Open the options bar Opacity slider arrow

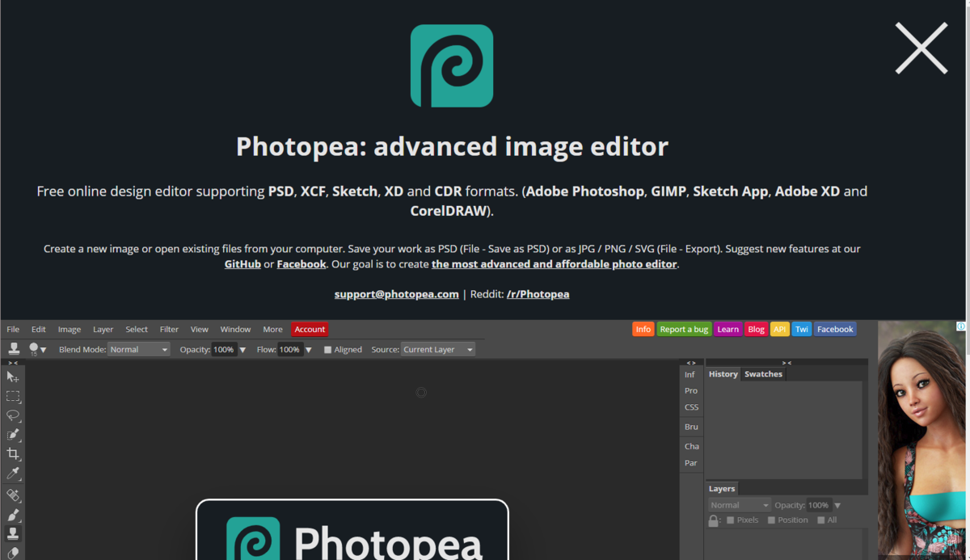point(242,350)
